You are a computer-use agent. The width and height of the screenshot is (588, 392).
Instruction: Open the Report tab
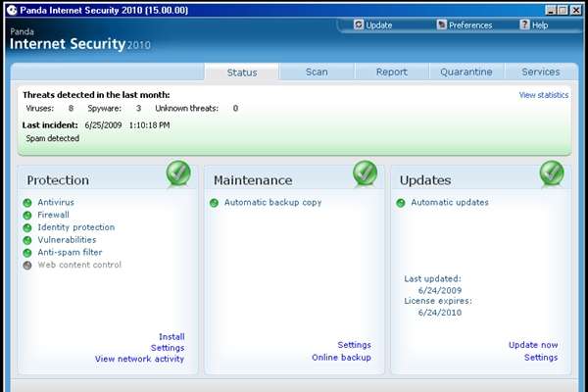(391, 72)
